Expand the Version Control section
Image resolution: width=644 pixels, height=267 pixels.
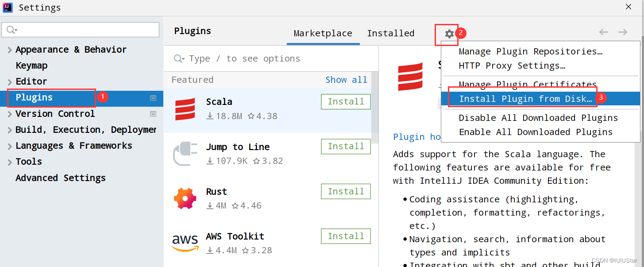(10, 114)
